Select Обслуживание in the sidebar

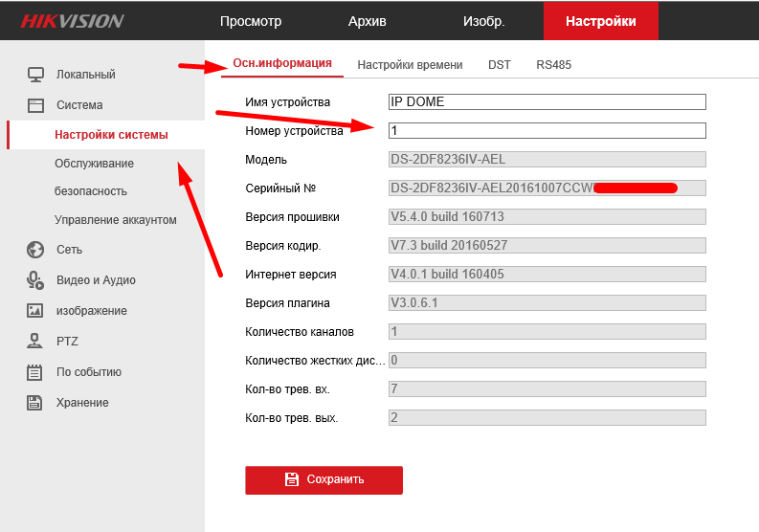pos(94,164)
